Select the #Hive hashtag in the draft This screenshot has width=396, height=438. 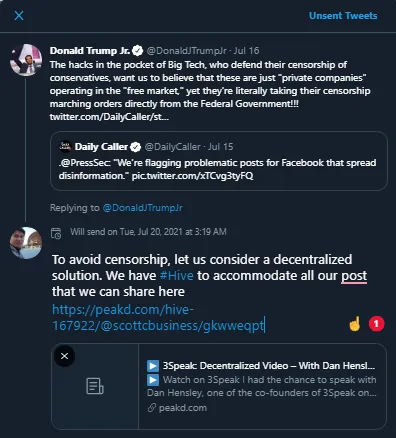coord(176,276)
